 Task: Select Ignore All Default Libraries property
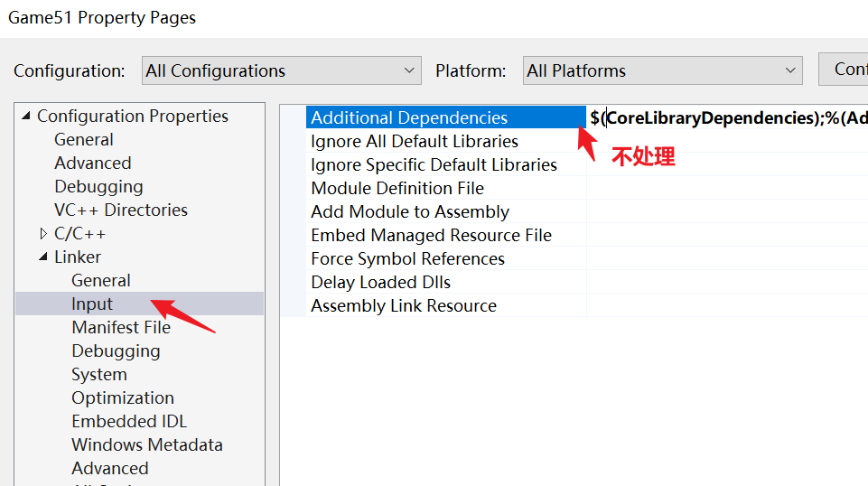[415, 141]
